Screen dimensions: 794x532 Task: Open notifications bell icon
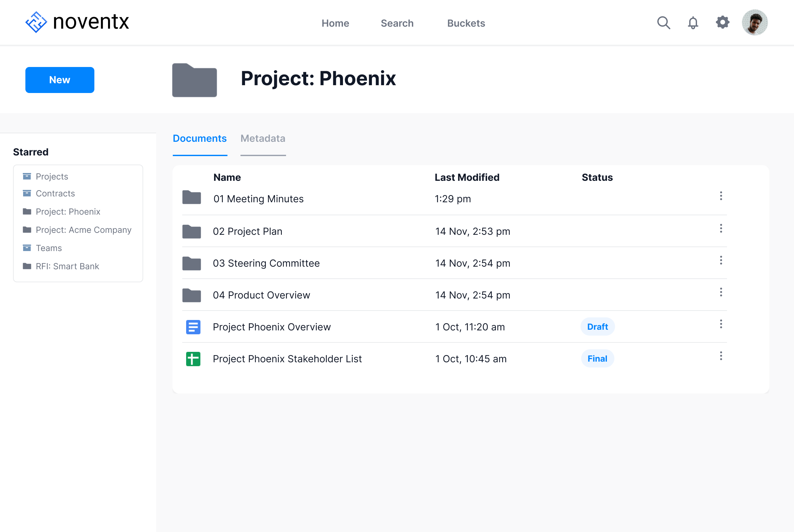coord(693,23)
